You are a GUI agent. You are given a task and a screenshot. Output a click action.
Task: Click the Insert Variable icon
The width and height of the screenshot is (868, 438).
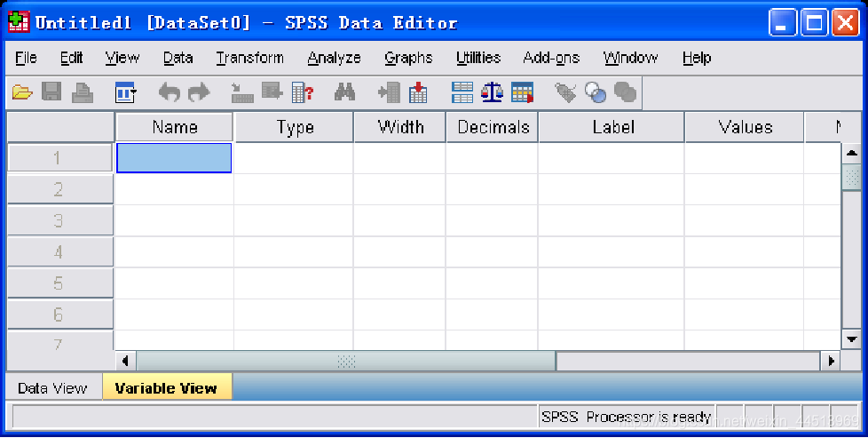(418, 92)
